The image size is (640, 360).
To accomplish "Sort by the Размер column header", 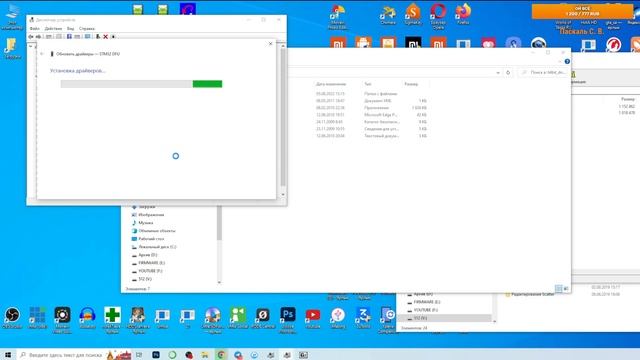I will pyautogui.click(x=411, y=84).
